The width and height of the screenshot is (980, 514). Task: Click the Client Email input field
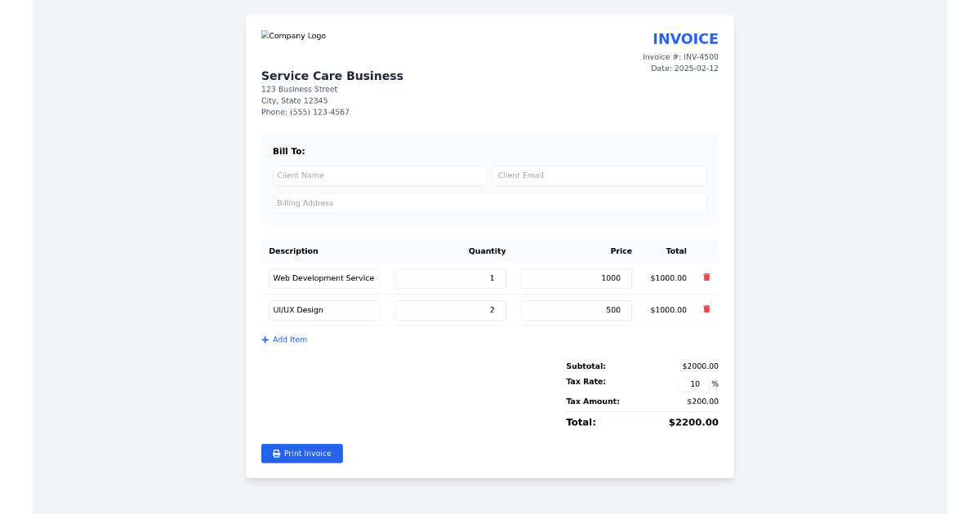[599, 175]
